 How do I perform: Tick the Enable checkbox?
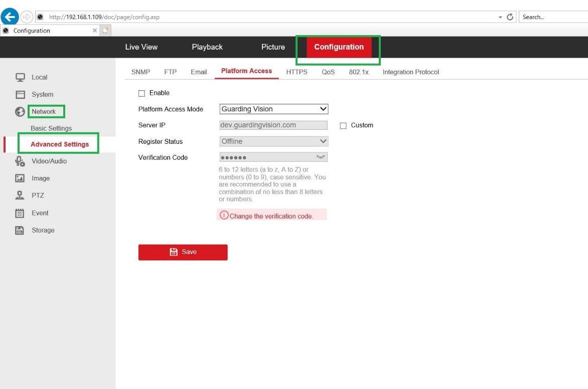click(x=141, y=93)
